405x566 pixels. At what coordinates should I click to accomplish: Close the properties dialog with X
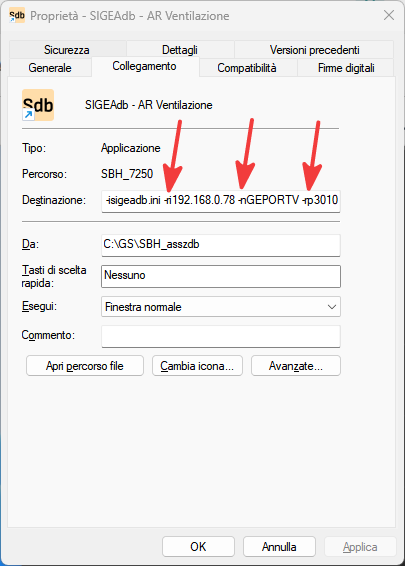click(389, 15)
